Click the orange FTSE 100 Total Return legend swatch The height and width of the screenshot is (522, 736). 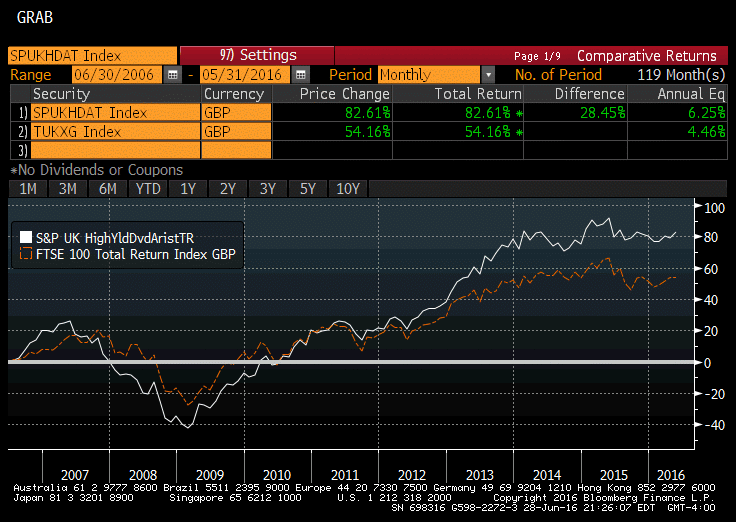coord(26,254)
